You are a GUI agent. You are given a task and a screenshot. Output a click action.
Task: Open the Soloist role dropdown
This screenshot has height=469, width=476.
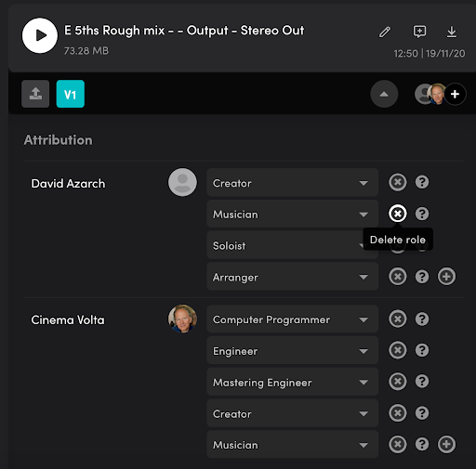click(x=292, y=245)
